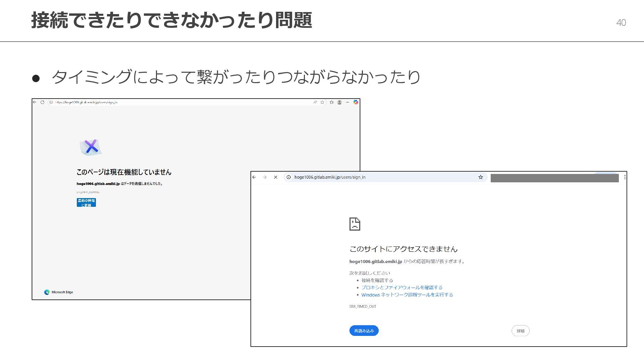Open the Copilot icon in Edge
The width and height of the screenshot is (644, 362).
tap(356, 102)
